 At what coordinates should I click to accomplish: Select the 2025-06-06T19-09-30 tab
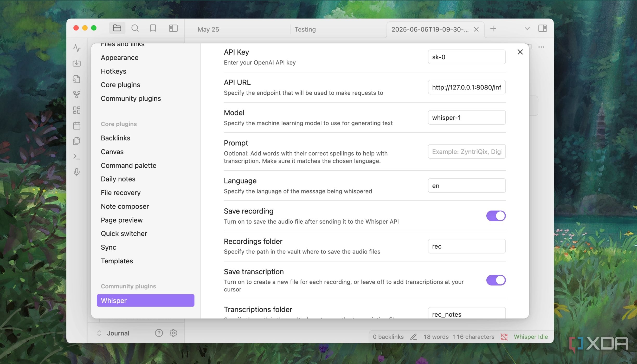pyautogui.click(x=430, y=29)
